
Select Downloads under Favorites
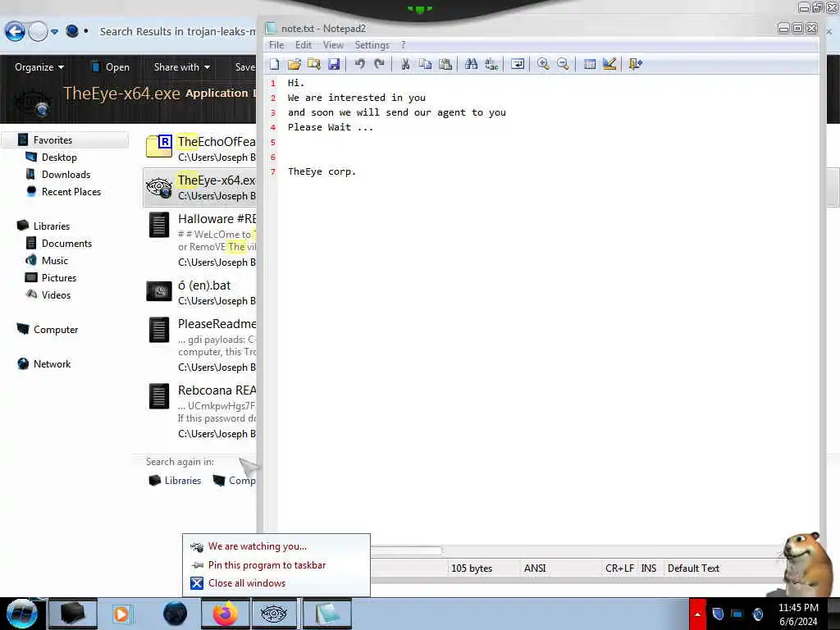pos(66,175)
